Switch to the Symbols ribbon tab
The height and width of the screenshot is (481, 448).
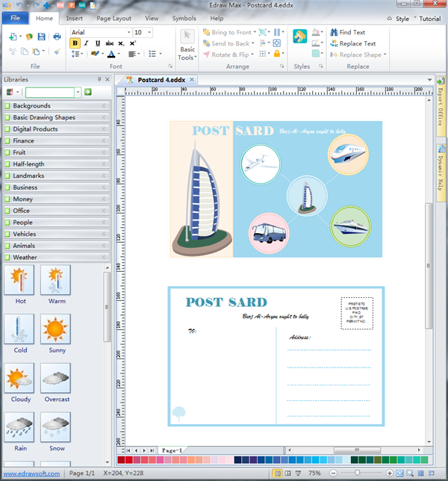tap(184, 17)
